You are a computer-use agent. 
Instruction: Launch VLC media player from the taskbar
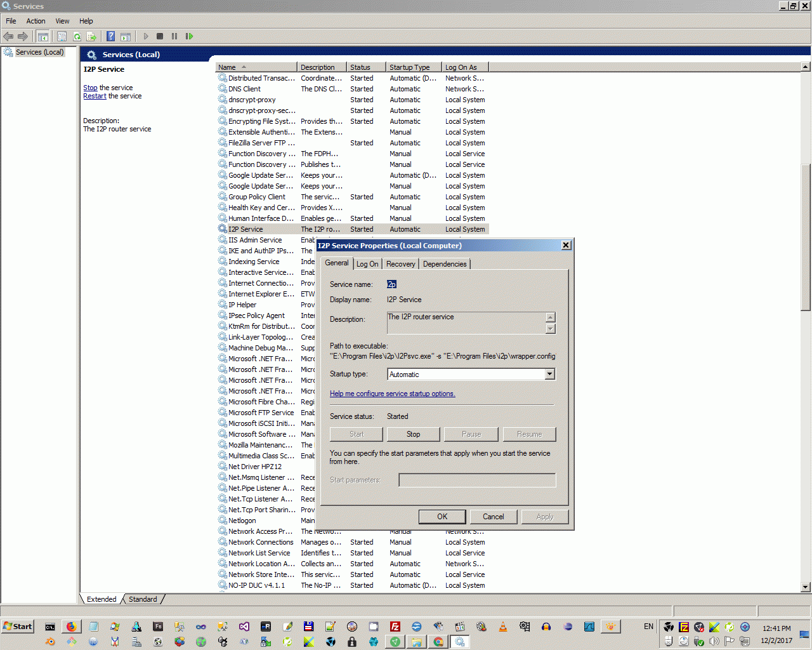[503, 627]
